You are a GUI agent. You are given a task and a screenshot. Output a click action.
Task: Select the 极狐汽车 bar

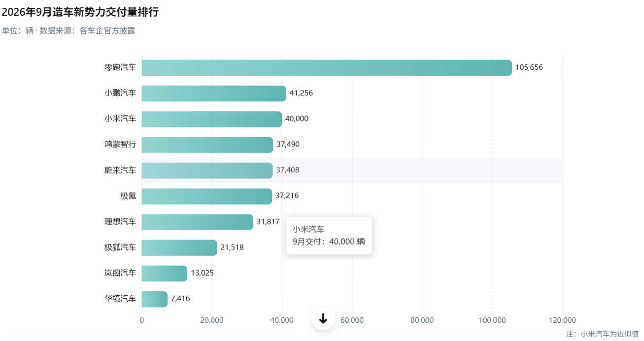point(179,247)
